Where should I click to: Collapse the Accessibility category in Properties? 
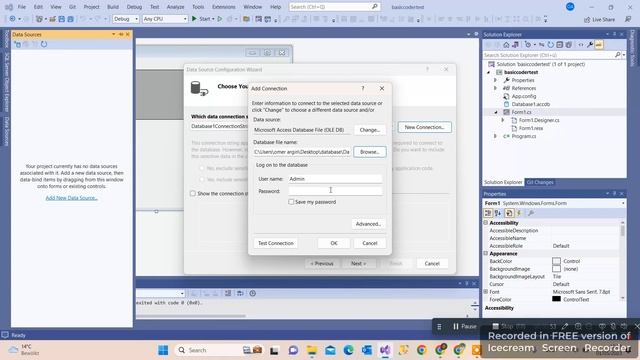[486, 223]
